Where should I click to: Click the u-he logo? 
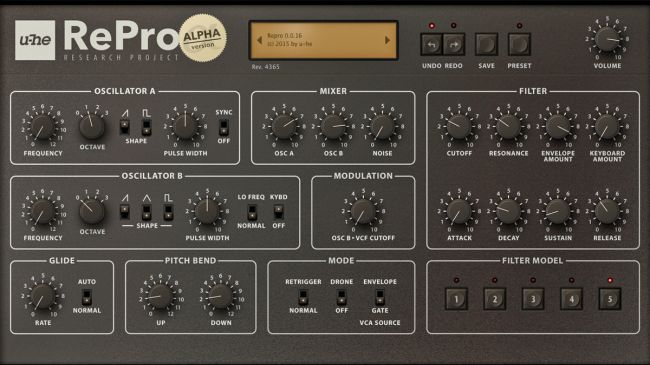click(35, 40)
